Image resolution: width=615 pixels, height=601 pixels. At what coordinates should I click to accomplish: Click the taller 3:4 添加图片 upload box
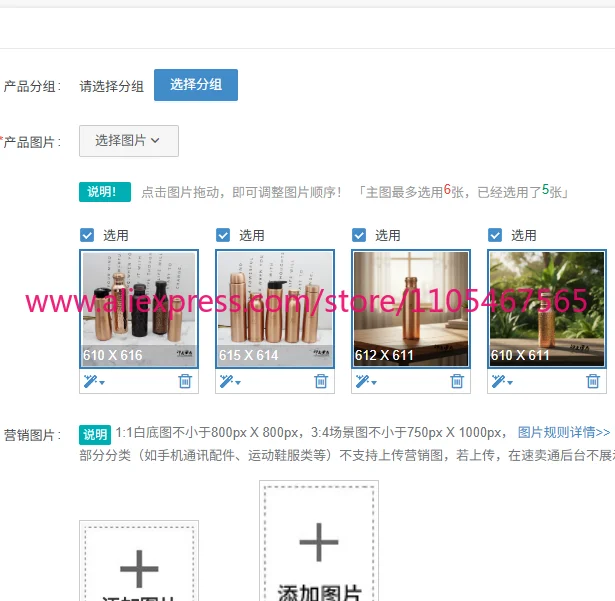point(319,541)
